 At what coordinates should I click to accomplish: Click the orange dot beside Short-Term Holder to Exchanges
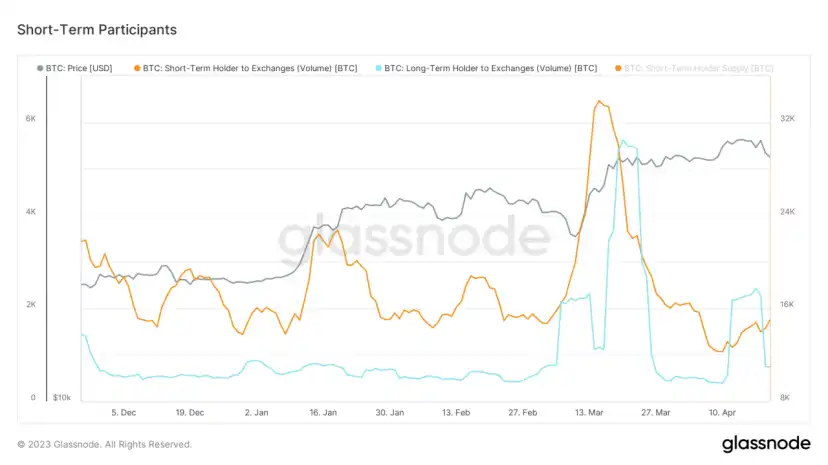point(137,68)
